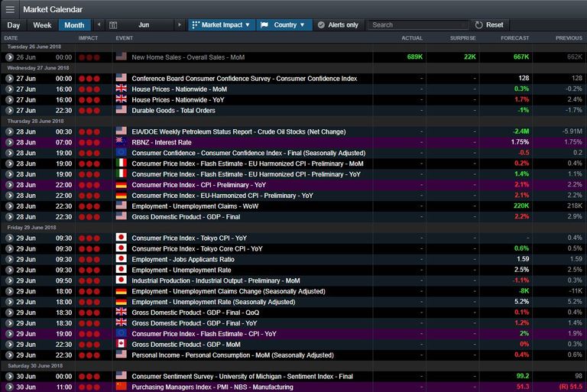
Task: Click impact dots on Unemployment Claims WoW row
Action: [89, 206]
